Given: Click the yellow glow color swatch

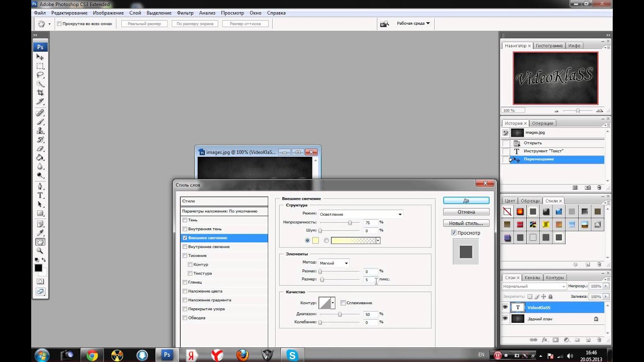Looking at the screenshot, I should [x=315, y=240].
